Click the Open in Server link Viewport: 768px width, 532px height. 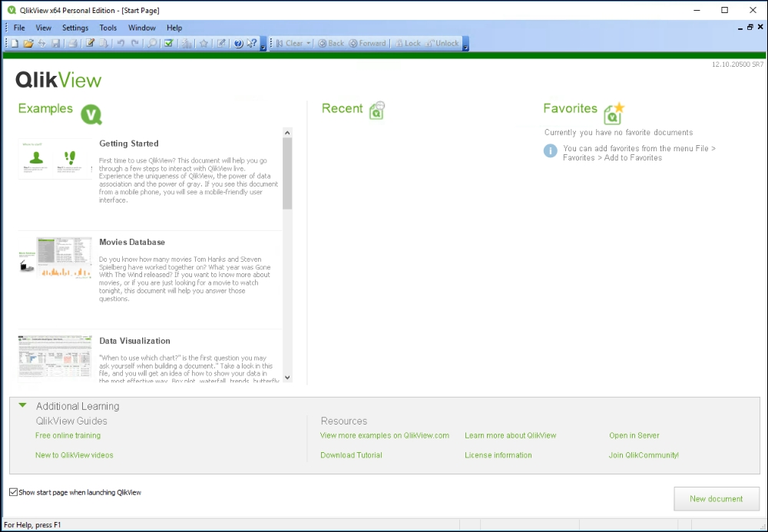point(634,435)
